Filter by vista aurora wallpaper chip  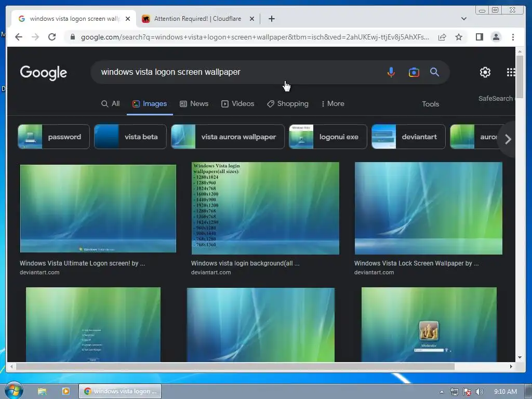tap(228, 137)
